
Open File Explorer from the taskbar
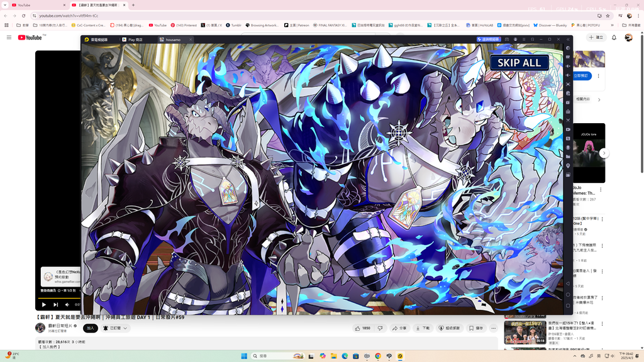333,356
